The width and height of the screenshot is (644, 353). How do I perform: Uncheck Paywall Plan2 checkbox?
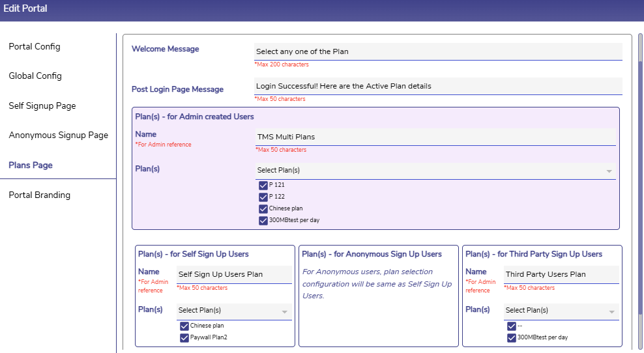pos(184,338)
